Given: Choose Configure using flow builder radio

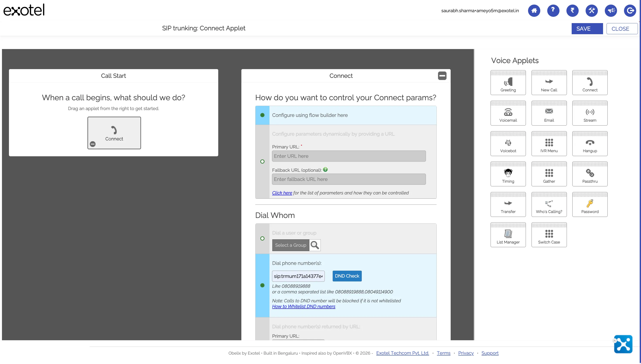Looking at the screenshot, I should click(x=262, y=115).
